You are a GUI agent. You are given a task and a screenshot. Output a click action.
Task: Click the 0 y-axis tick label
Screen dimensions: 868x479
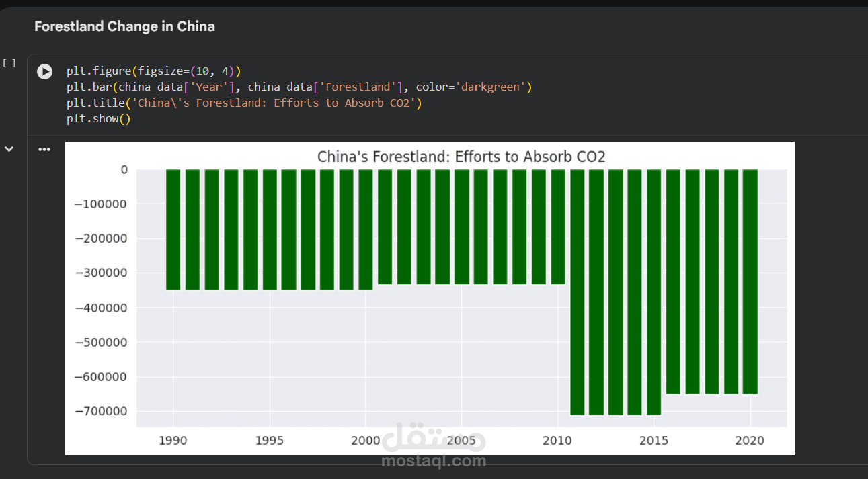tap(124, 170)
